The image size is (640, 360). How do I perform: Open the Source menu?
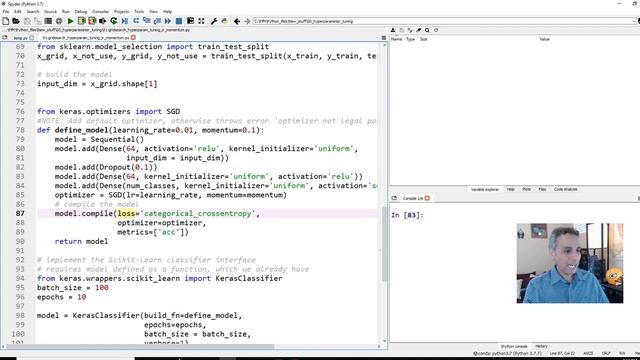click(x=50, y=11)
